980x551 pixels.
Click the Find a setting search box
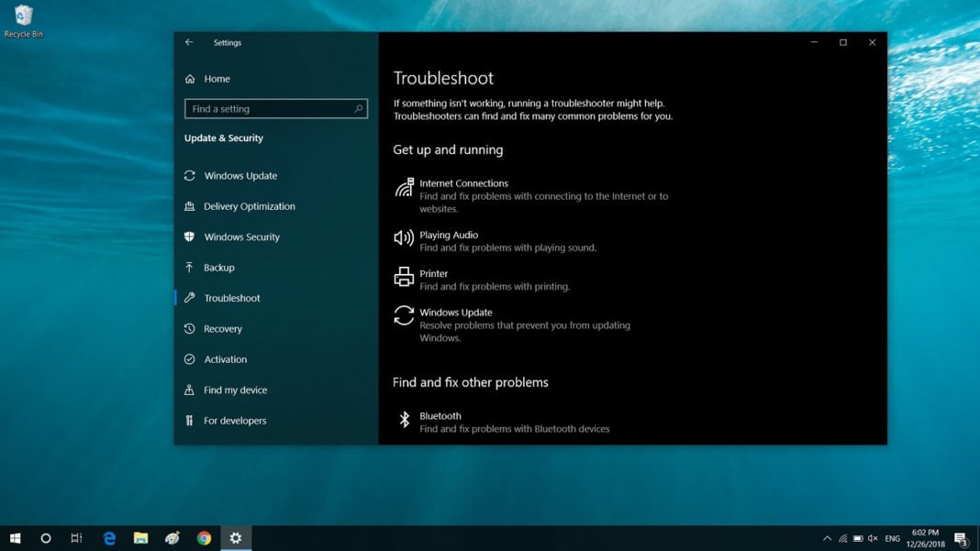(x=271, y=108)
